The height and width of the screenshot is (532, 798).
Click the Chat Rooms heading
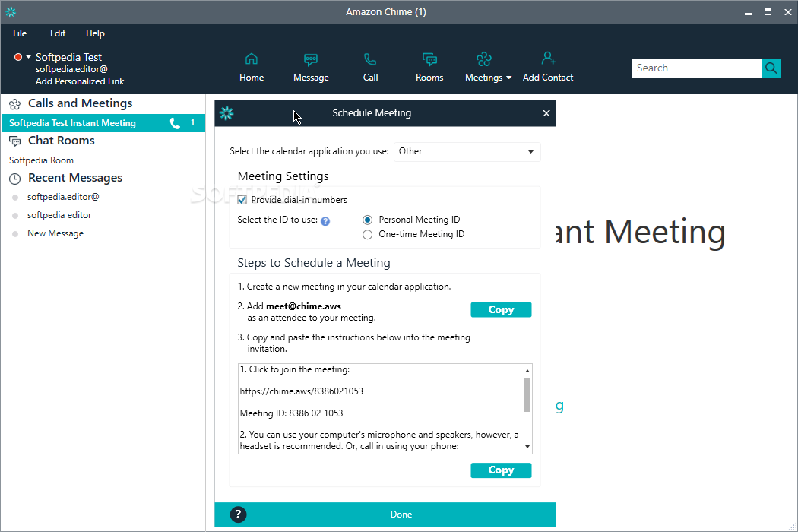62,141
